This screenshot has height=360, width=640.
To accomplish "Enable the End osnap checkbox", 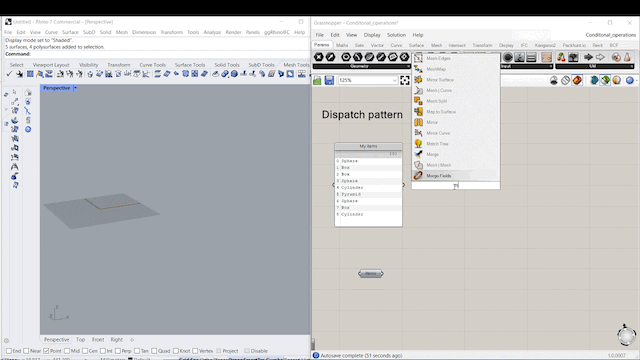I will tap(9, 351).
